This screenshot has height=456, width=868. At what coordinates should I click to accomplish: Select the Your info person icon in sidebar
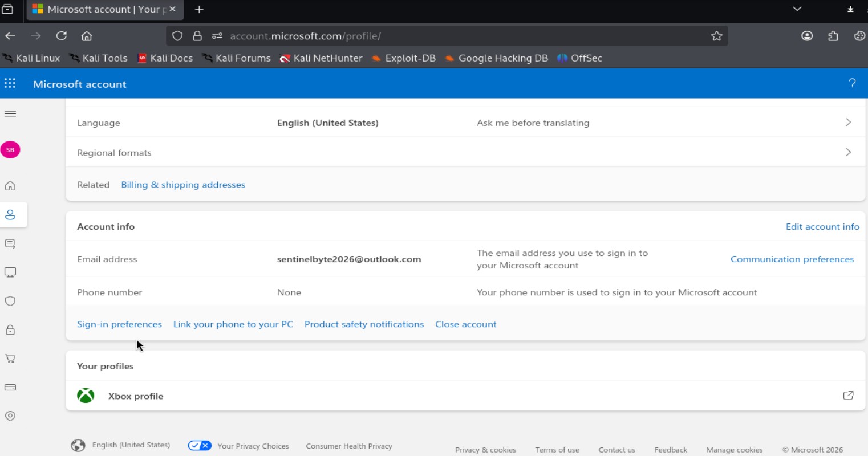click(10, 214)
